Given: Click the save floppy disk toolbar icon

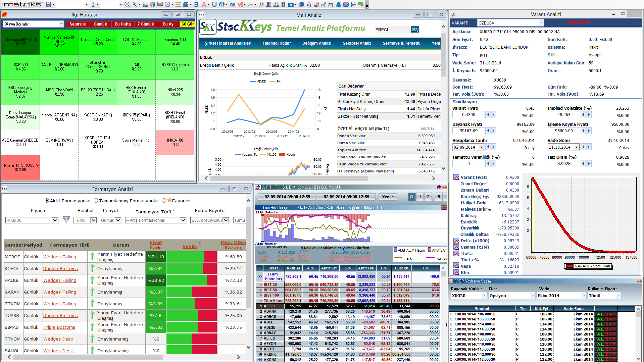Looking at the screenshot, I should (49, 4).
